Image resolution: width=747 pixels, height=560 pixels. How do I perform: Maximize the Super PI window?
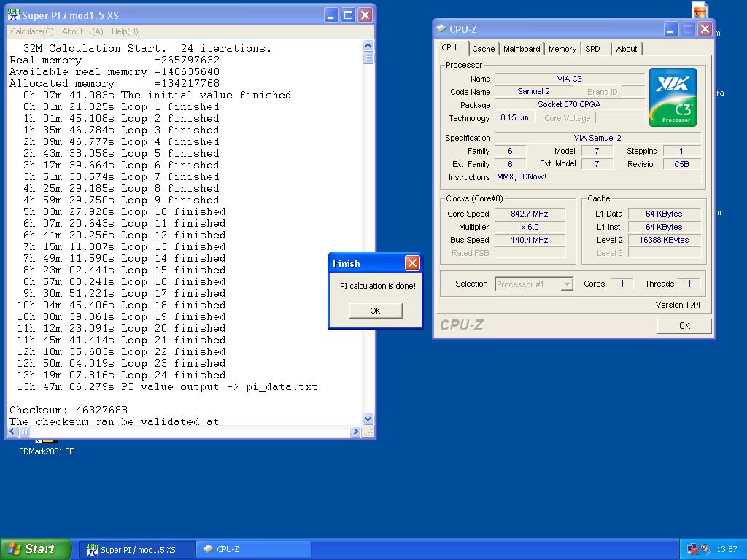click(348, 15)
